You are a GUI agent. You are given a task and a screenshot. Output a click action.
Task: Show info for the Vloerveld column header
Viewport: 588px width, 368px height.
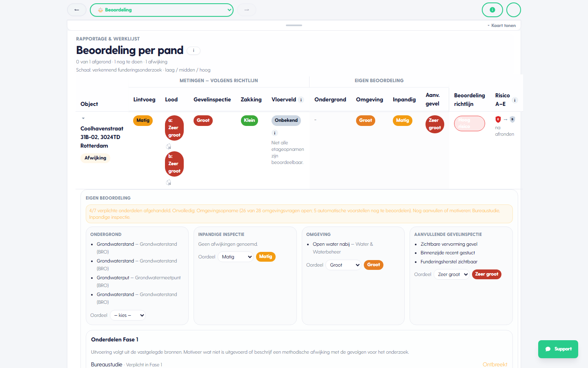point(301,100)
